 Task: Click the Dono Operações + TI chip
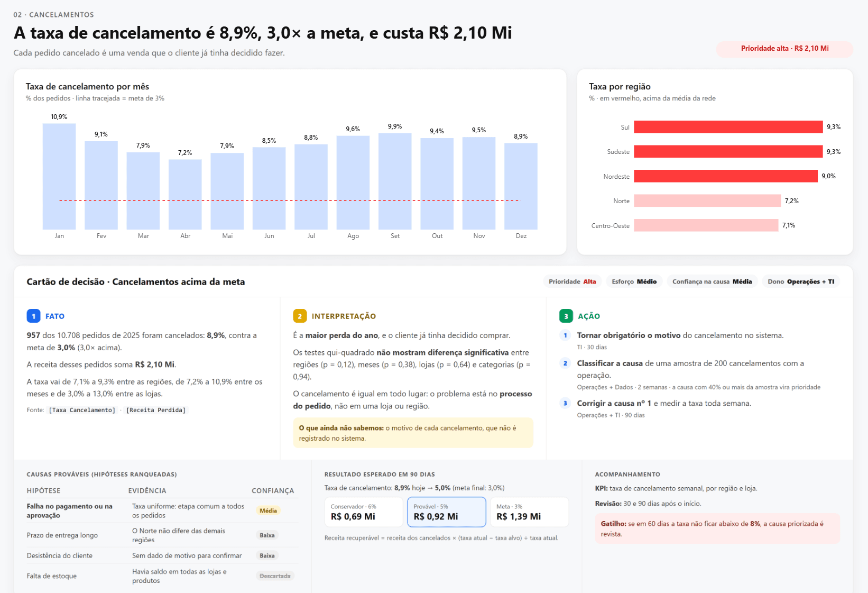click(x=801, y=281)
